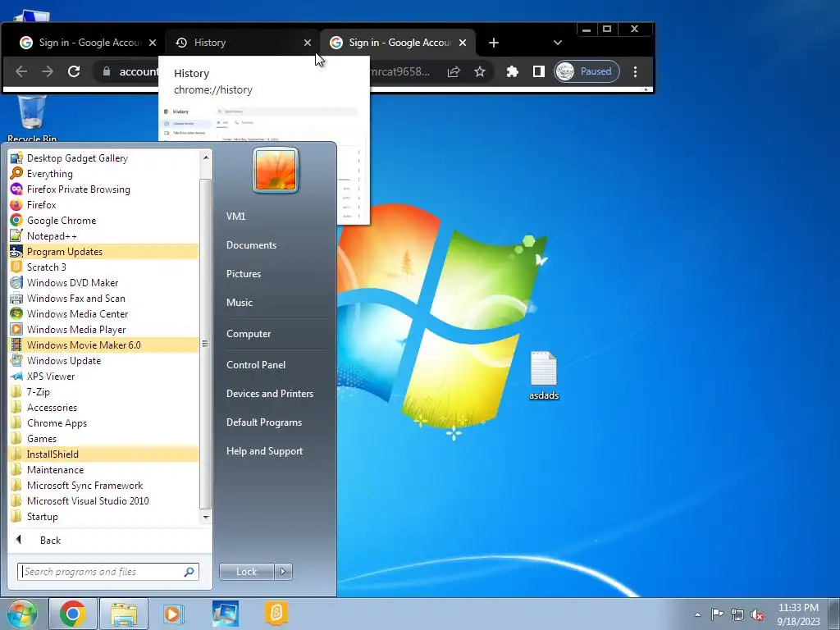The width and height of the screenshot is (840, 630).
Task: Open Pictures from the Start menu
Action: coord(244,274)
